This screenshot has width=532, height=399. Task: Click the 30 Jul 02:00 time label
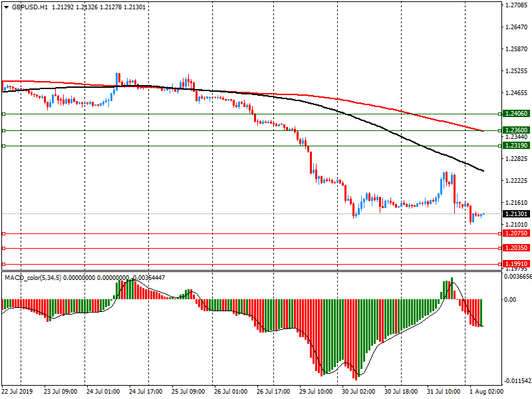(358, 392)
